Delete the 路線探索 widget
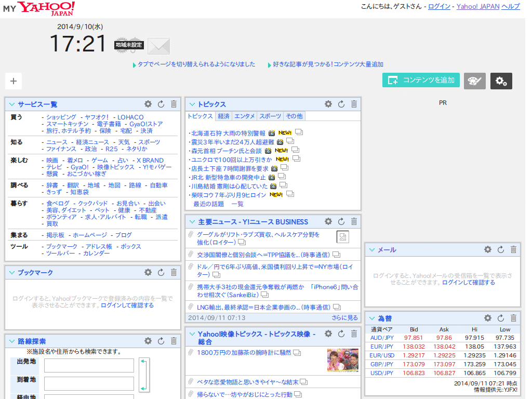 coord(174,341)
